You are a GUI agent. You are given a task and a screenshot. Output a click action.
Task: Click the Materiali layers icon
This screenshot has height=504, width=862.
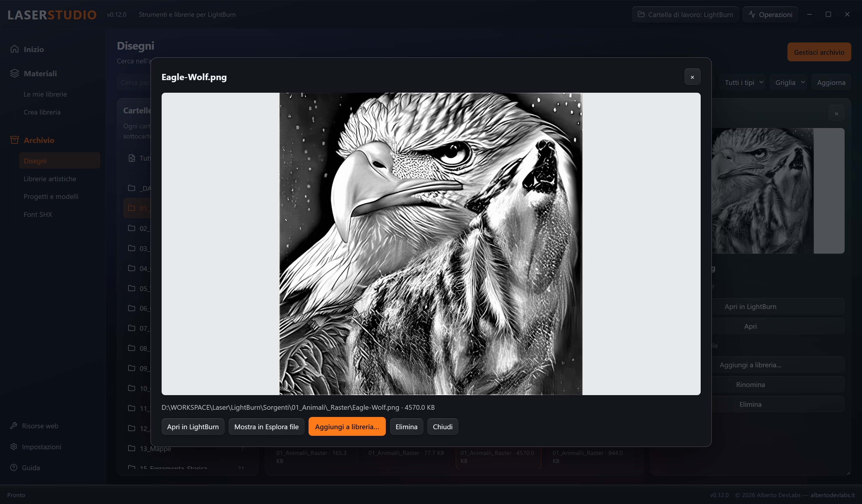pyautogui.click(x=14, y=73)
